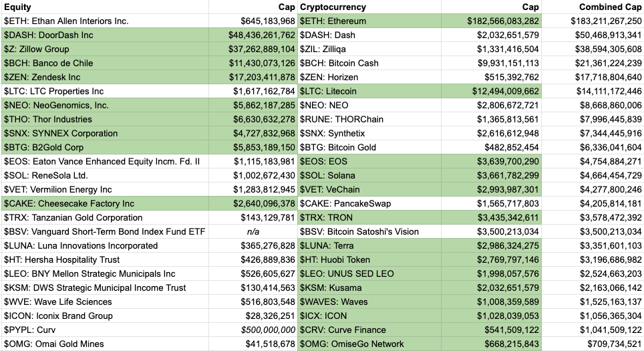
Task: Click the "$LTC: Litecoin" cell
Action: coord(369,91)
